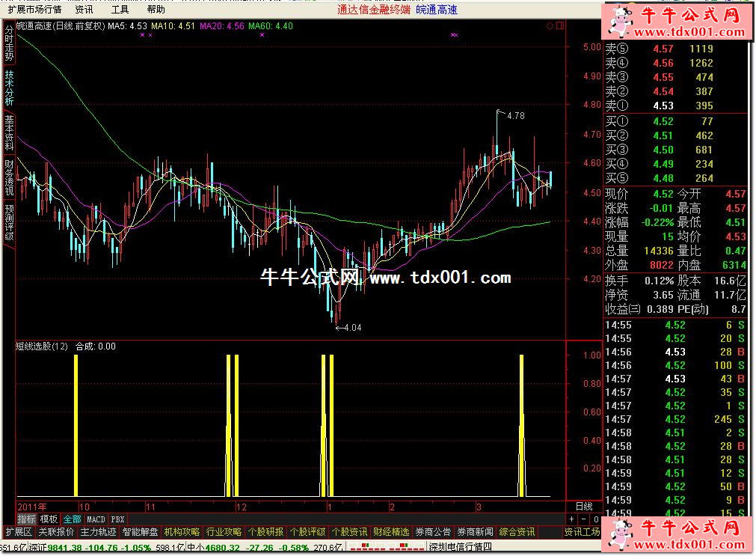The image size is (756, 556).
Task: Click the 短线选股(12) indicator name
Action: coord(42,346)
